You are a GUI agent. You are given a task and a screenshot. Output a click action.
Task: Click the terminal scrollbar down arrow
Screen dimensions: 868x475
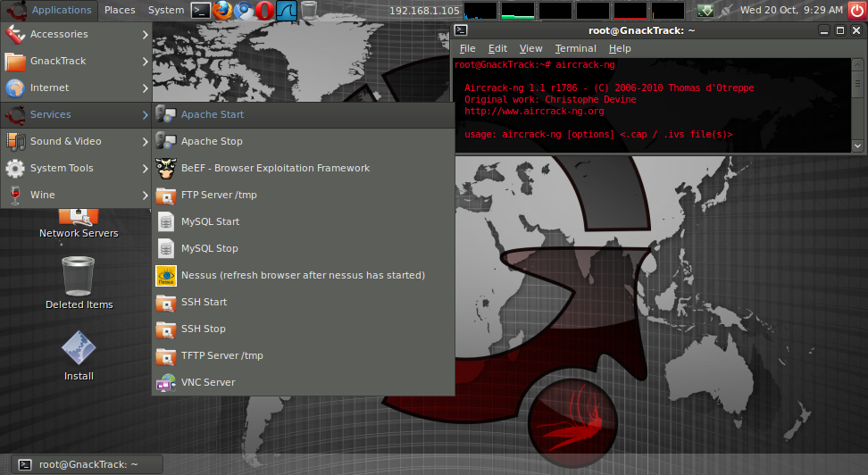click(857, 146)
